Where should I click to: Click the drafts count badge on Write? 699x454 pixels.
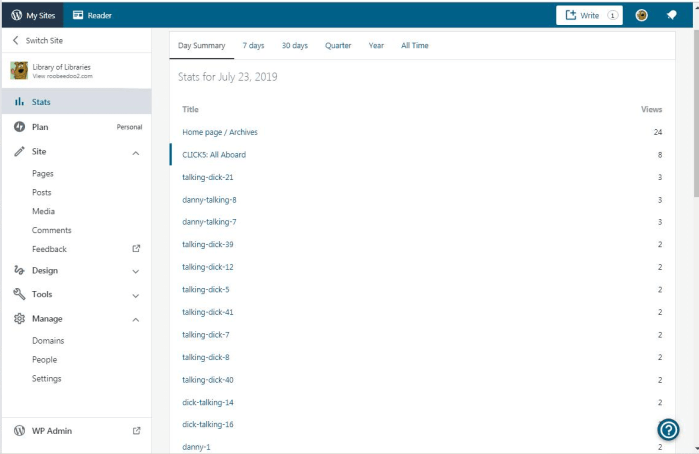pyautogui.click(x=613, y=16)
